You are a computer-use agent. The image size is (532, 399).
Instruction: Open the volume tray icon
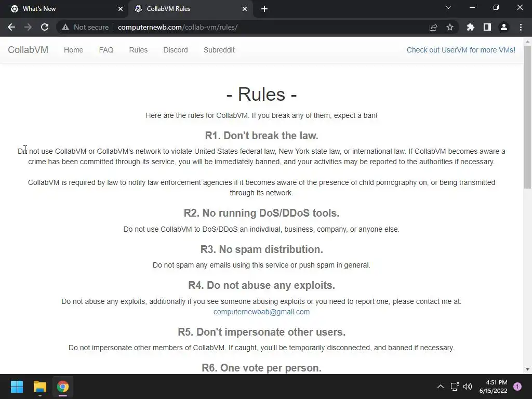(468, 387)
